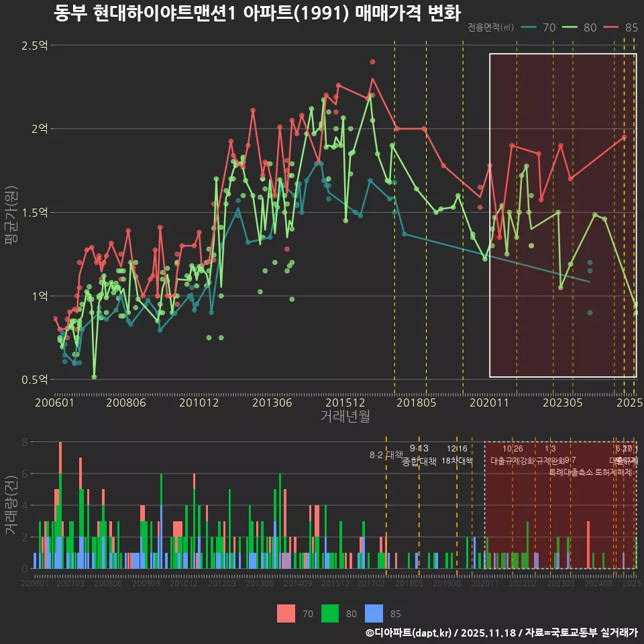Select the 9·13 종합대책 annotation
This screenshot has height=644, width=644.
click(419, 455)
